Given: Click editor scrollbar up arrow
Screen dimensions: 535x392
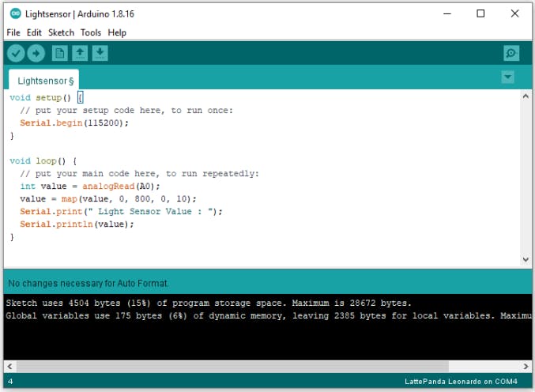Looking at the screenshot, I should click(526, 96).
